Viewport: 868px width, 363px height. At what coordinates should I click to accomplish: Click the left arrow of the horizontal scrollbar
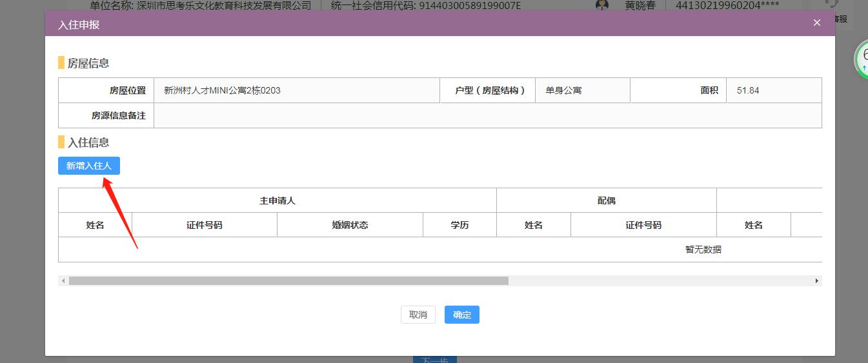click(x=63, y=281)
